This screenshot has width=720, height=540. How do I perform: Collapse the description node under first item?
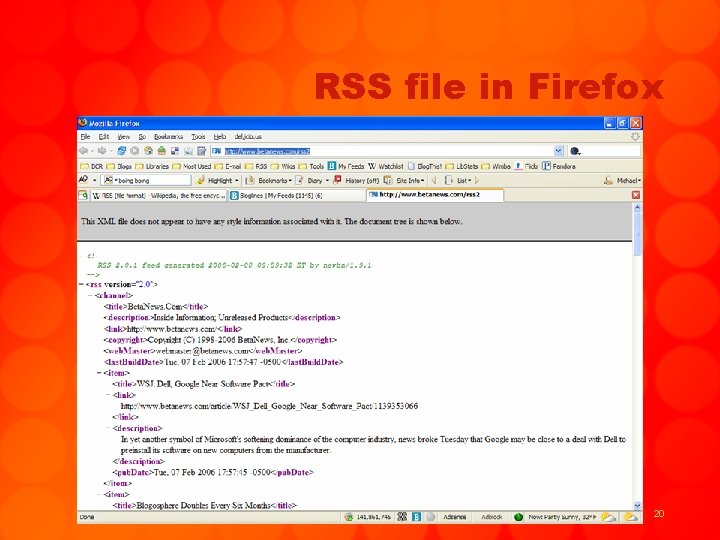click(x=108, y=428)
